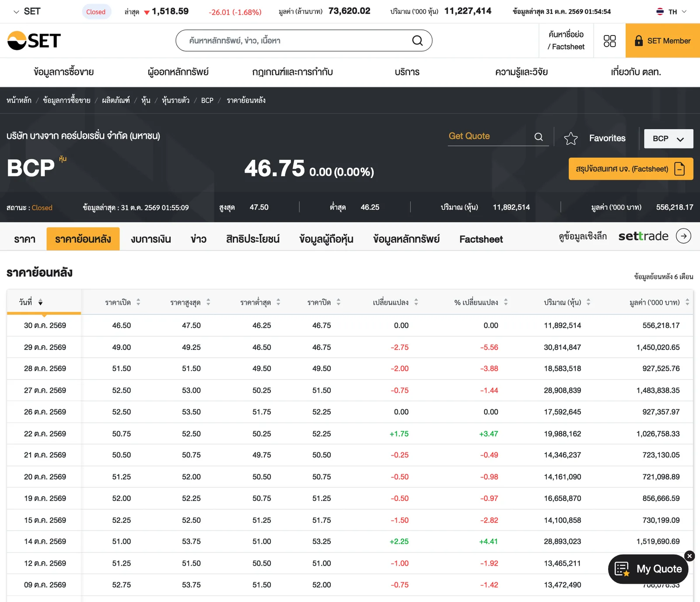The width and height of the screenshot is (700, 602).
Task: Switch to สิทธิประโยชน์ tab
Action: click(x=253, y=239)
